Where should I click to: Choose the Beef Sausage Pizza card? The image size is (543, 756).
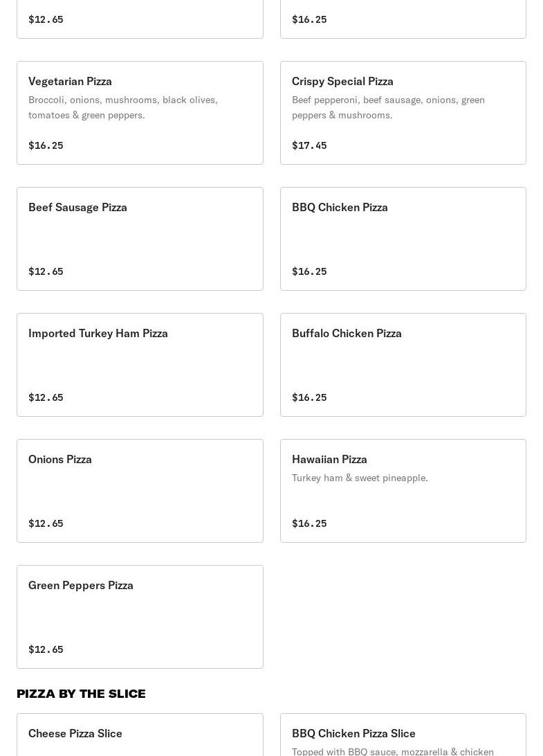pyautogui.click(x=140, y=239)
